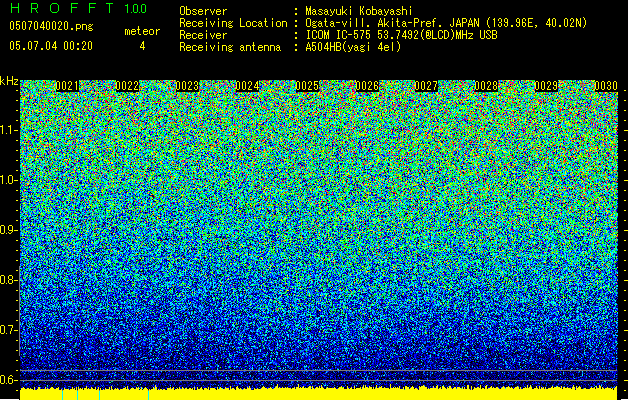Click the 0028 minute marker

click(x=486, y=86)
